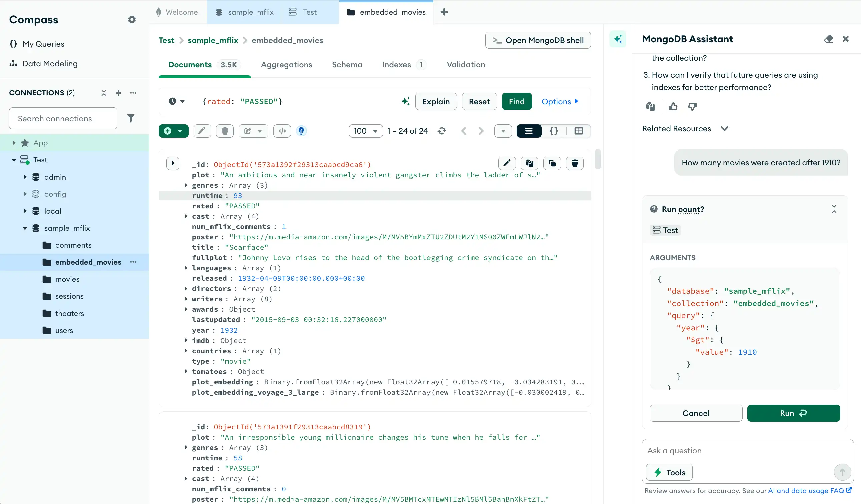Click the generate query sparkle icon
Viewport: 861px width, 504px height.
pos(405,101)
